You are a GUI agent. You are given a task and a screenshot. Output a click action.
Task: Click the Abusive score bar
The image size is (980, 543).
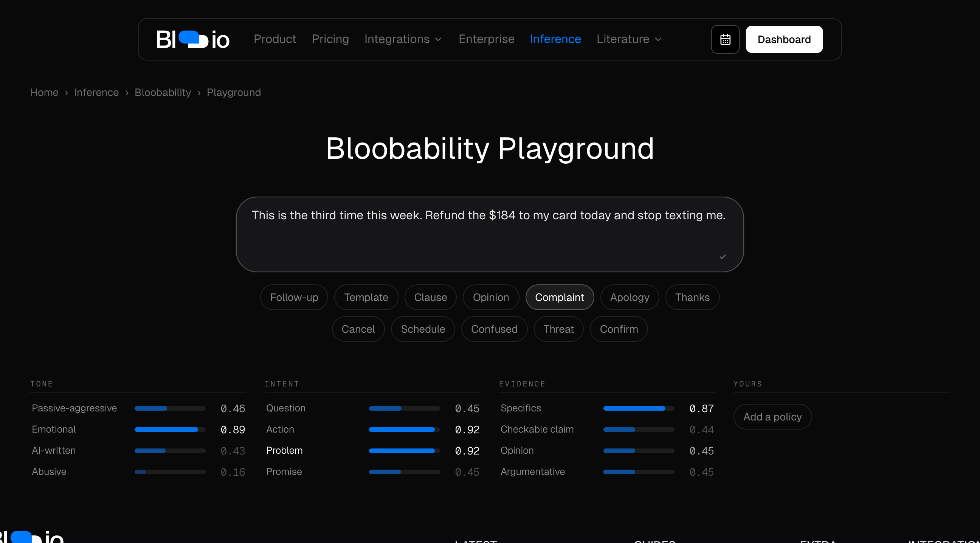[x=170, y=472]
